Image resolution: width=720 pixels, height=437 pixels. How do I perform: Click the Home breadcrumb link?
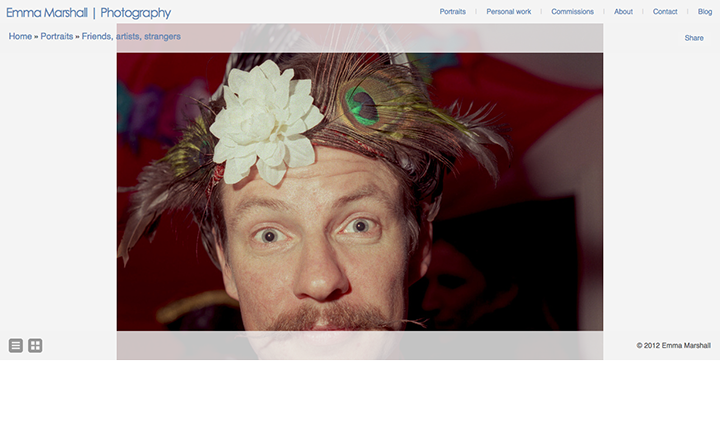point(20,36)
